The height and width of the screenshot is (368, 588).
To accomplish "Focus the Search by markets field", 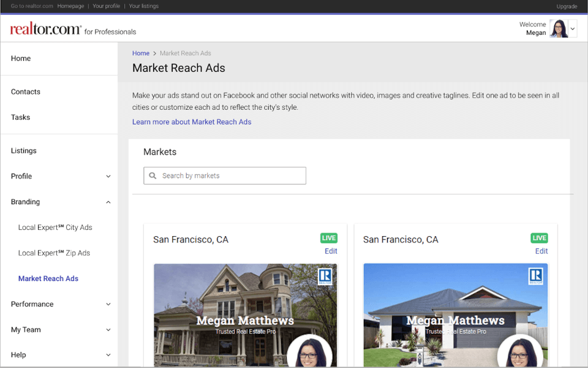I will point(225,176).
